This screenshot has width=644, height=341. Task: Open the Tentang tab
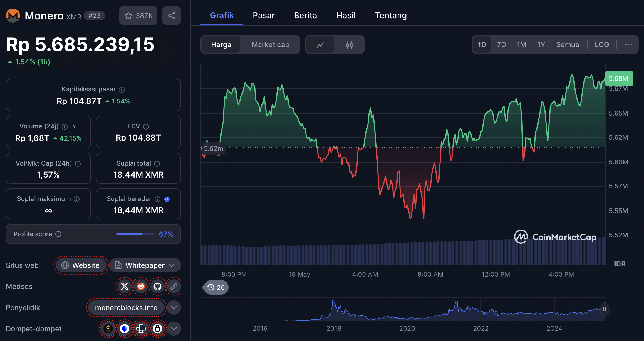pyautogui.click(x=391, y=15)
